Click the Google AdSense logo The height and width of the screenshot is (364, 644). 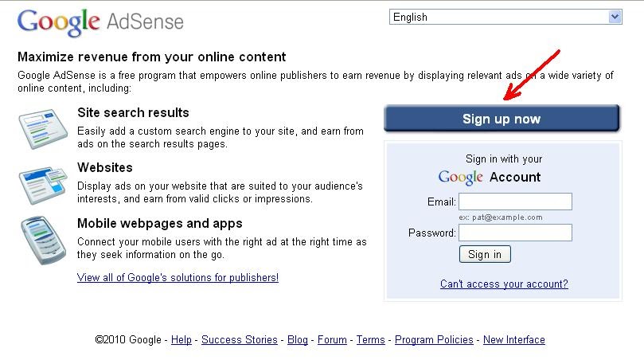pos(100,22)
